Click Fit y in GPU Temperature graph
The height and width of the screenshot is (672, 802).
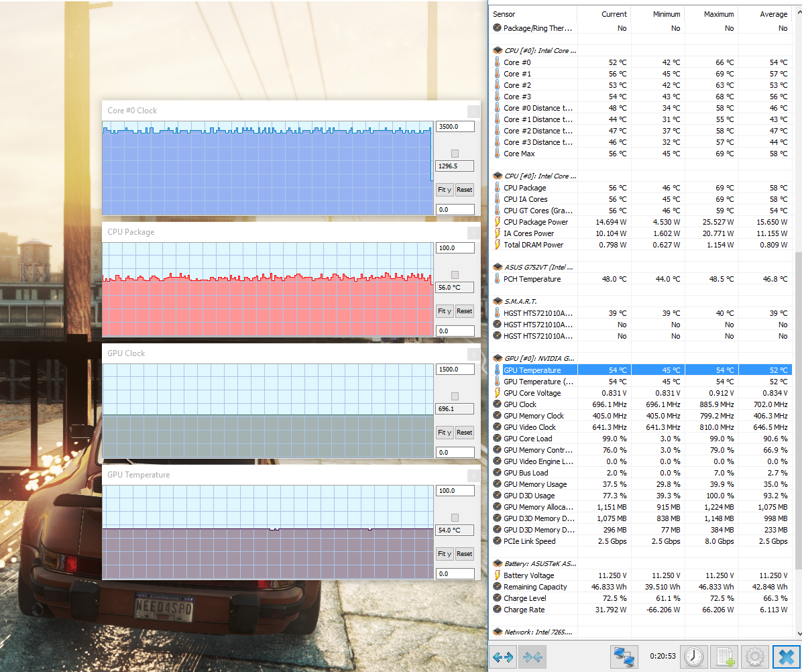[x=445, y=554]
